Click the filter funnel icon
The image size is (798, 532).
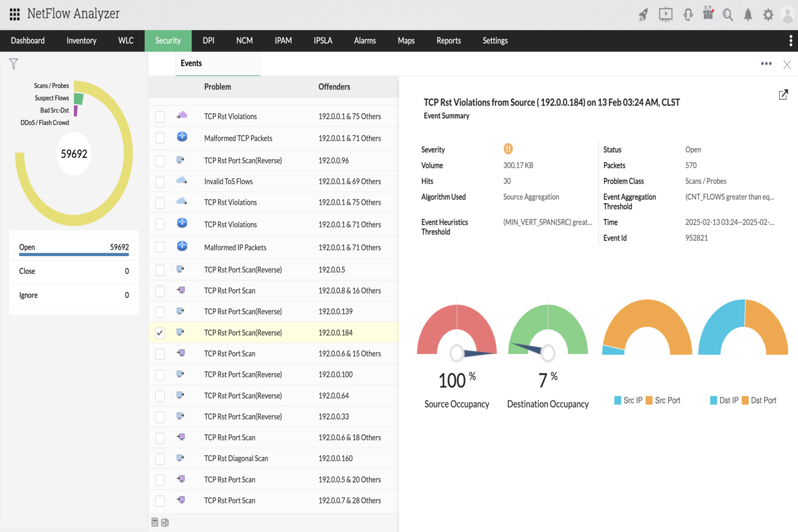click(13, 64)
